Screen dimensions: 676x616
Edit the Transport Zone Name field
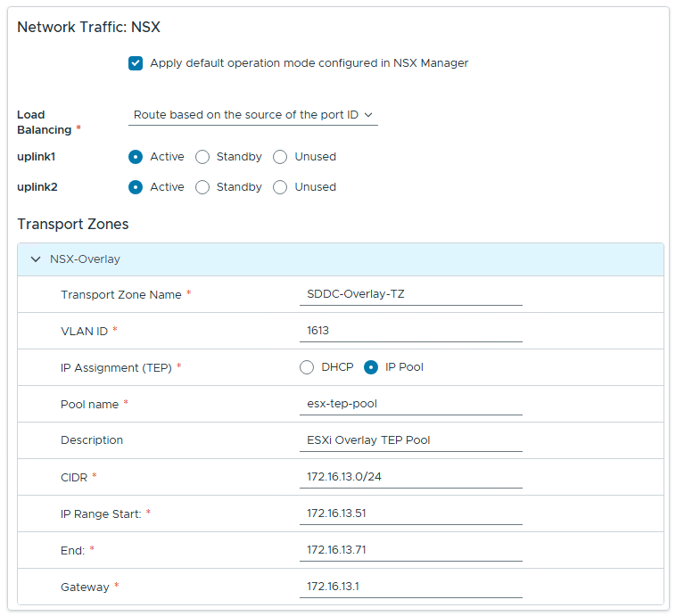[410, 294]
